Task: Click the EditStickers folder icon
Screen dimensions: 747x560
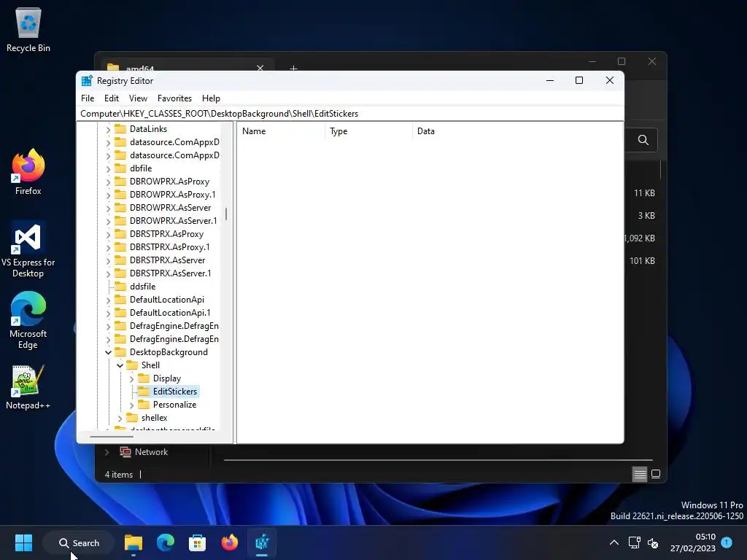Action: (144, 392)
